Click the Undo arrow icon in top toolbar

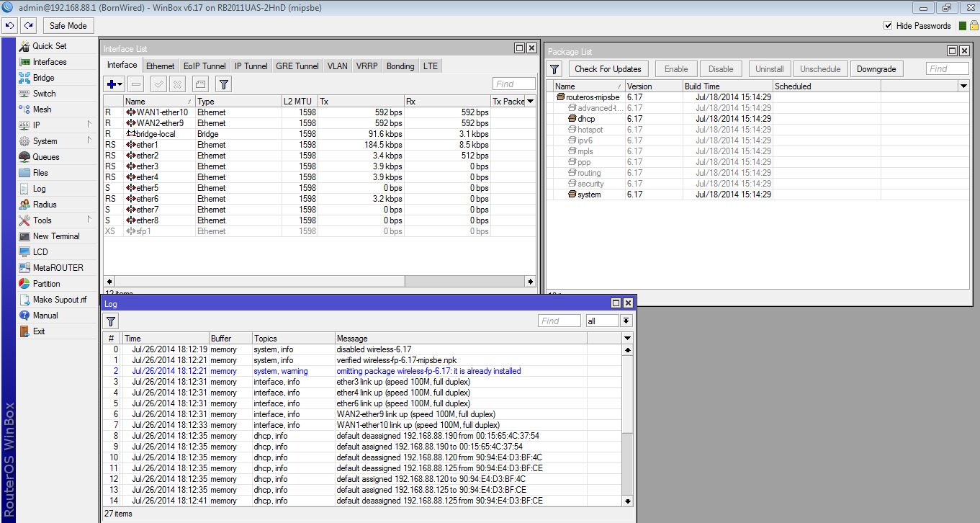tap(9, 25)
